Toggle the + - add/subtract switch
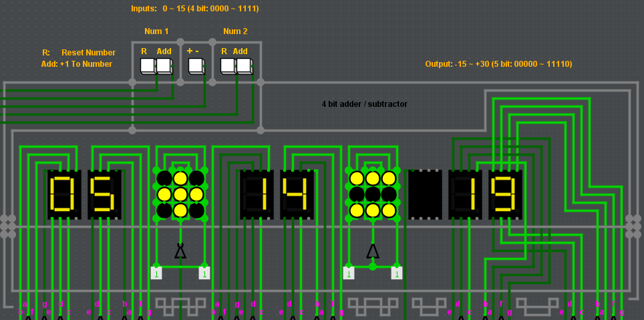 pyautogui.click(x=196, y=66)
